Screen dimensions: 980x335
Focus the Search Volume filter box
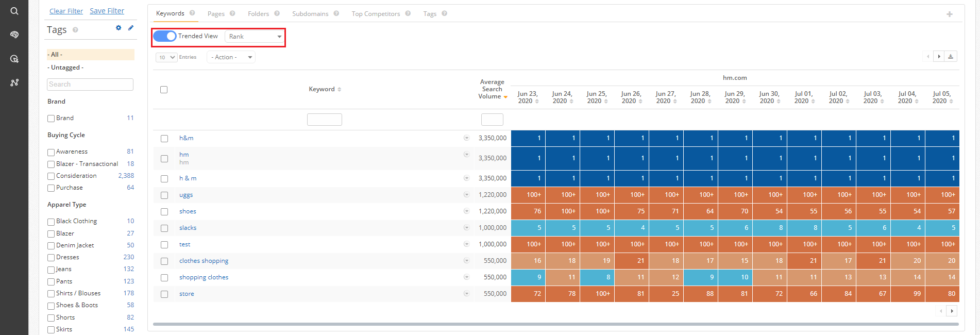492,120
